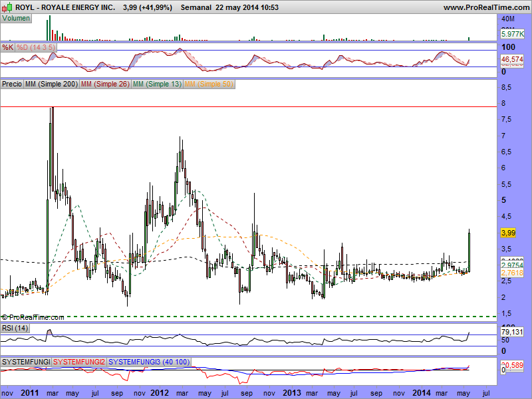Click the orange 2,7618 moving average tag

pos(512,273)
